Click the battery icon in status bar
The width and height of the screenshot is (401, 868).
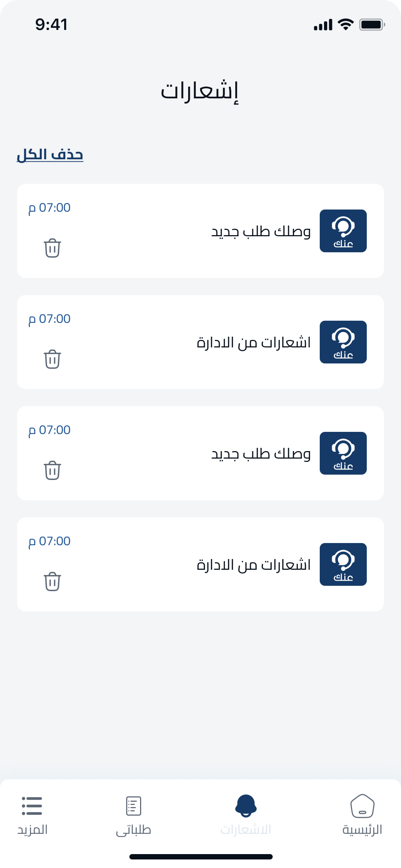point(372,25)
